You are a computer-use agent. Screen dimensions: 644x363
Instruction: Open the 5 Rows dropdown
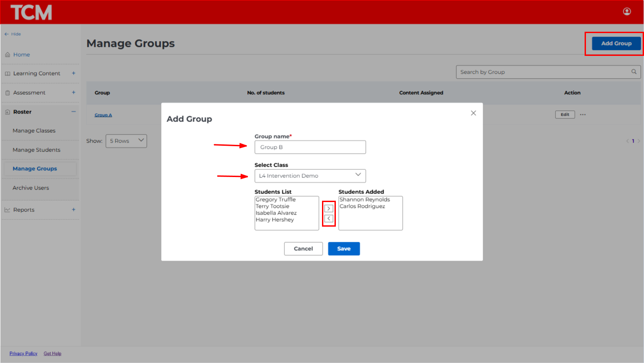pos(126,141)
